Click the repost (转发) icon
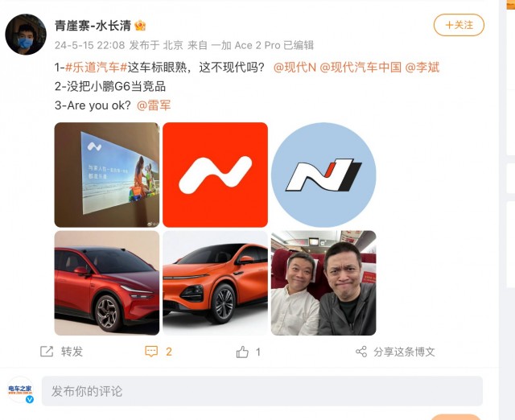515x420 pixels. coord(47,352)
